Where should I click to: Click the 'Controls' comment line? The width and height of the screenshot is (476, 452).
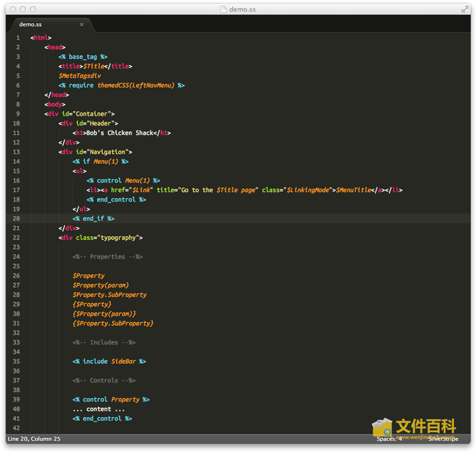tap(104, 380)
